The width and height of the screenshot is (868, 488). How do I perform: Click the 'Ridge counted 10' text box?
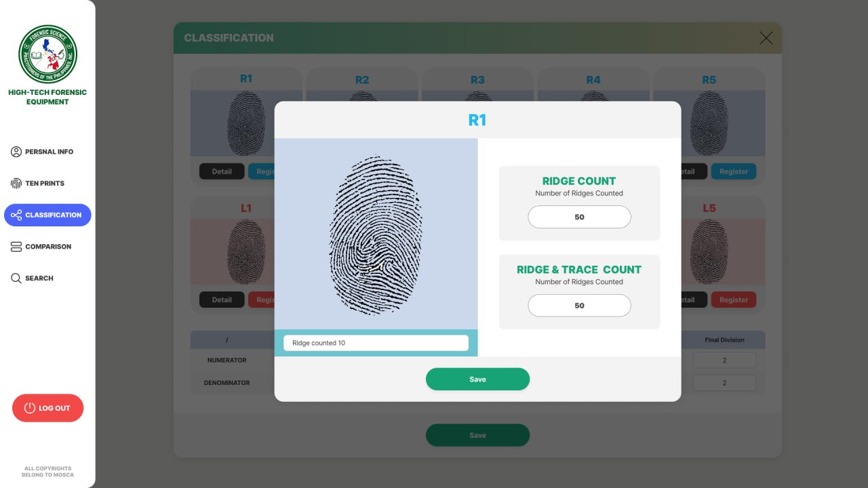click(376, 343)
